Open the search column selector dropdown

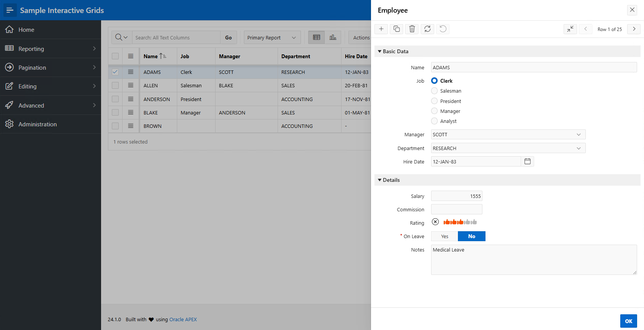pyautogui.click(x=122, y=38)
